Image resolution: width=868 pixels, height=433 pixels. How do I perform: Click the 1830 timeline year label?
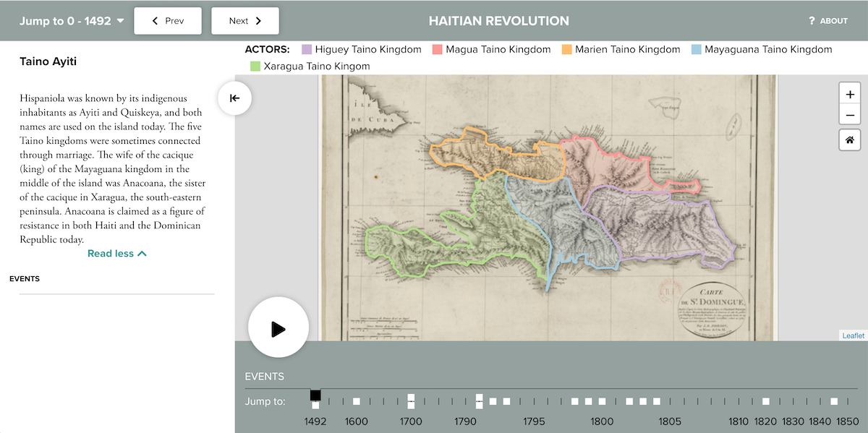[x=793, y=421]
